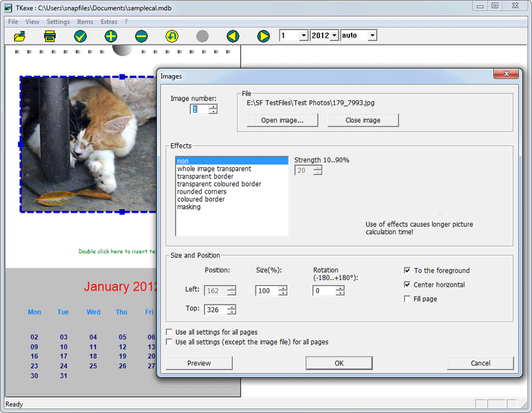Click the printer toolbar icon
This screenshot has width=532, height=413.
[50, 36]
